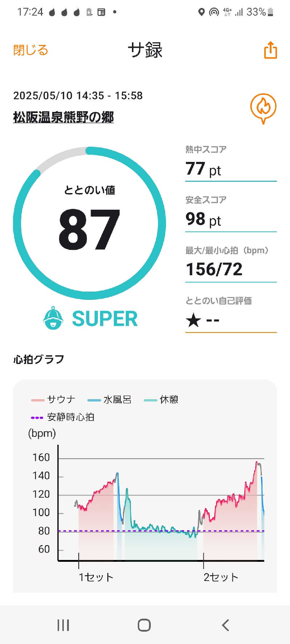Open Android recent apps button
The height and width of the screenshot is (644, 290).
pyautogui.click(x=63, y=625)
